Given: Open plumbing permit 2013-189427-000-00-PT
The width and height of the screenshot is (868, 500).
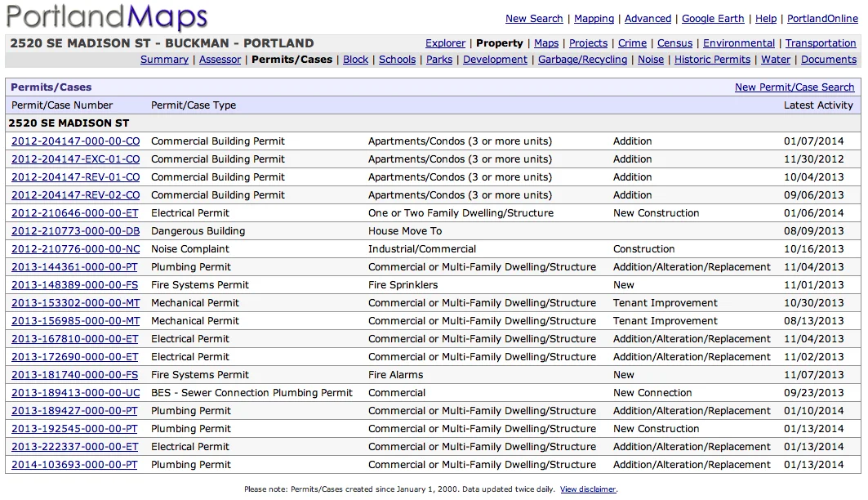Looking at the screenshot, I should point(74,411).
